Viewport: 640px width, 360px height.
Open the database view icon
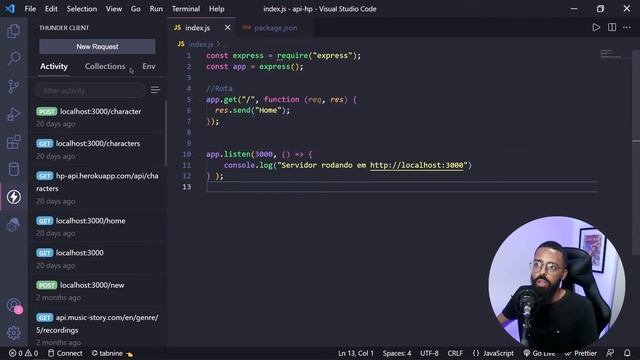point(13,169)
